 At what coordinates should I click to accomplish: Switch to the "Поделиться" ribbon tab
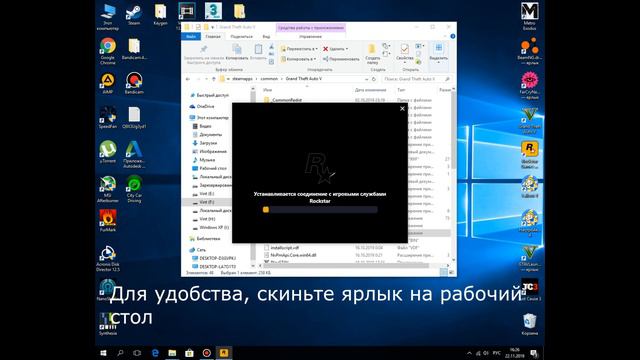tap(241, 36)
